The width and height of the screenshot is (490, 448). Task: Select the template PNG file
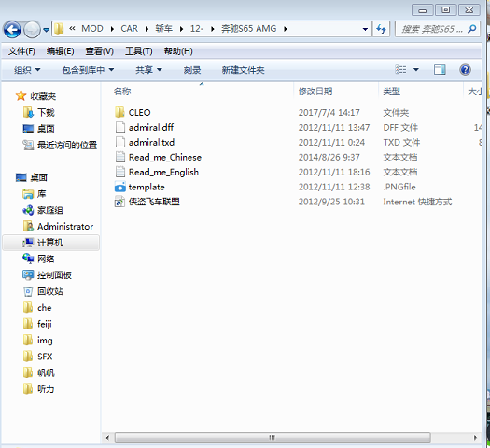(147, 187)
